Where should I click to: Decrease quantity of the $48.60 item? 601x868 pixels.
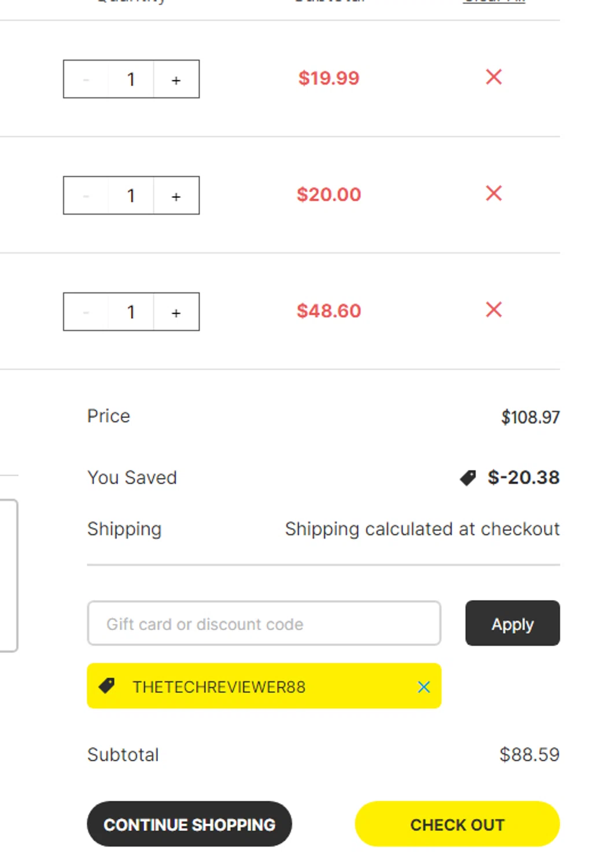click(x=86, y=312)
